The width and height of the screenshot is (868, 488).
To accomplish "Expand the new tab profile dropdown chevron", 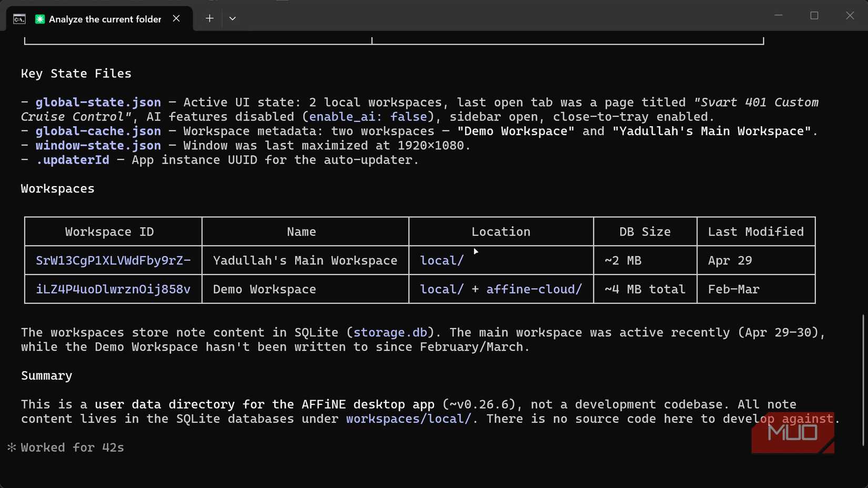I will 233,18.
